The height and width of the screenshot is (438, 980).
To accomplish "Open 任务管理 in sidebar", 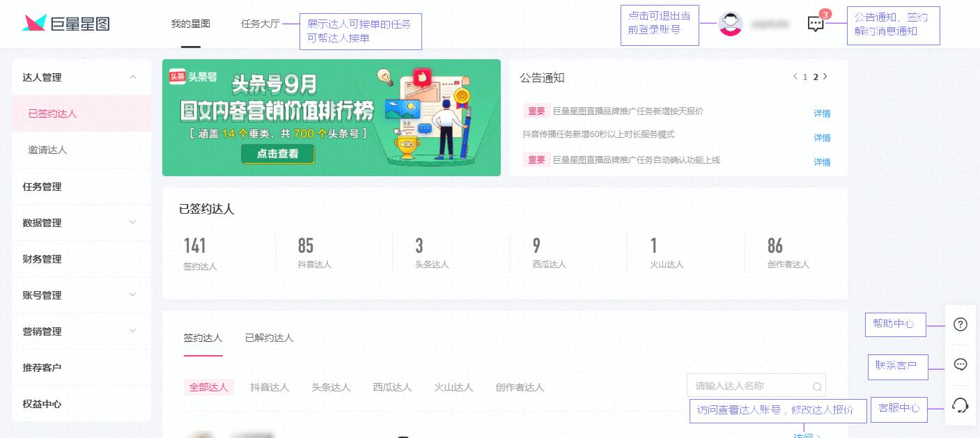I will click(81, 187).
